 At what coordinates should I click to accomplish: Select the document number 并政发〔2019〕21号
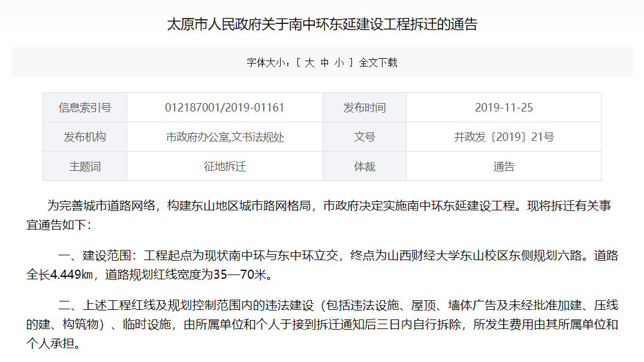503,137
